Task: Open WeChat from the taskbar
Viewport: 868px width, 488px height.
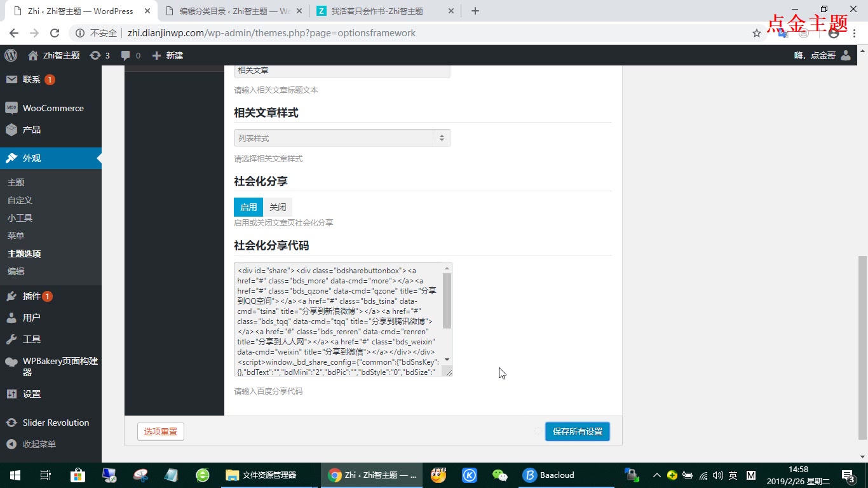Action: (500, 475)
